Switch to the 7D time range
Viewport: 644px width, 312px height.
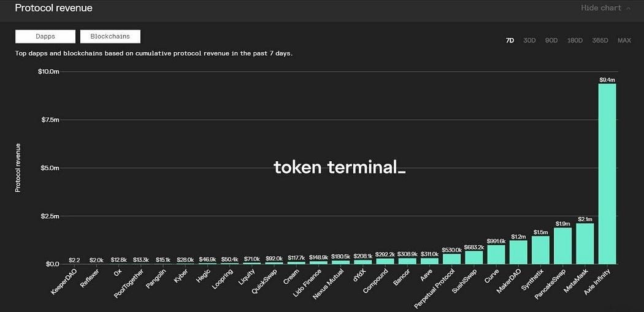coord(510,40)
